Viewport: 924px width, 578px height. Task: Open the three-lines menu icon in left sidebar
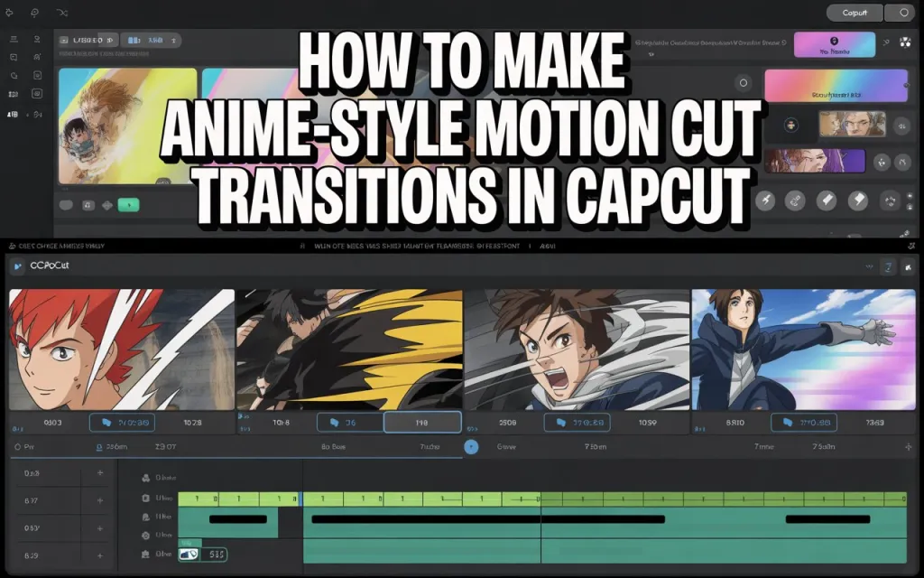(x=14, y=39)
